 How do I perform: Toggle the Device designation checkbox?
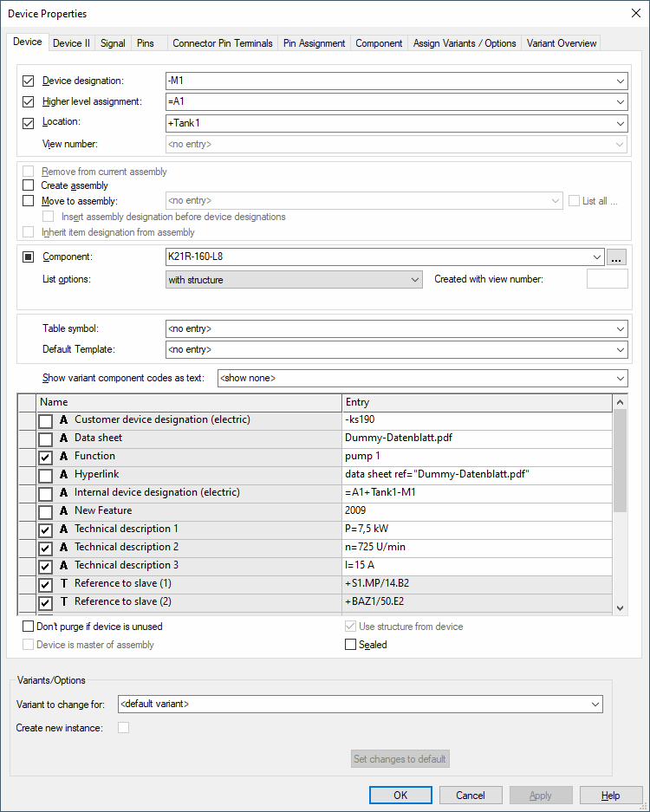(29, 81)
